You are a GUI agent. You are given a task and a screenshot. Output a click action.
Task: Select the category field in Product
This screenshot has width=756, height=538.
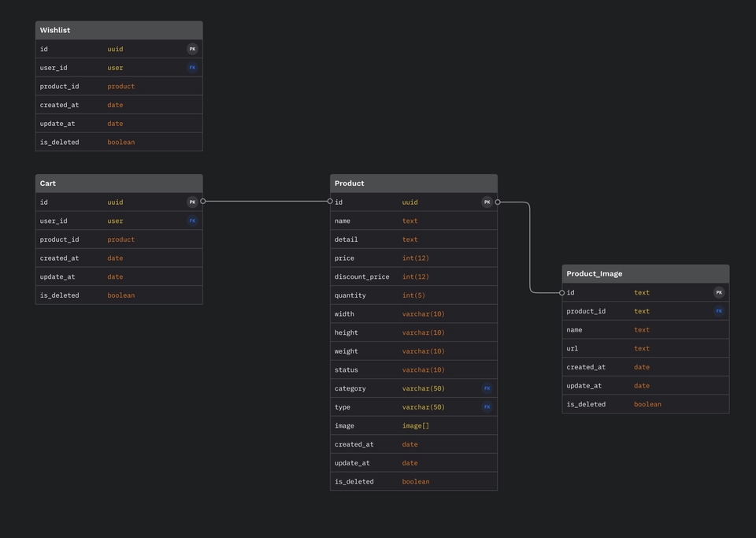[413, 388]
